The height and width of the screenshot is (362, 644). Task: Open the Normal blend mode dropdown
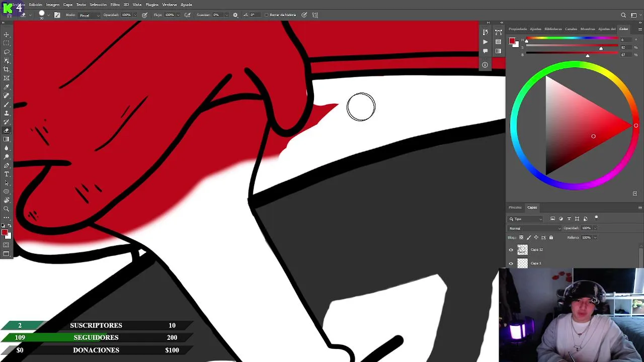coord(534,228)
